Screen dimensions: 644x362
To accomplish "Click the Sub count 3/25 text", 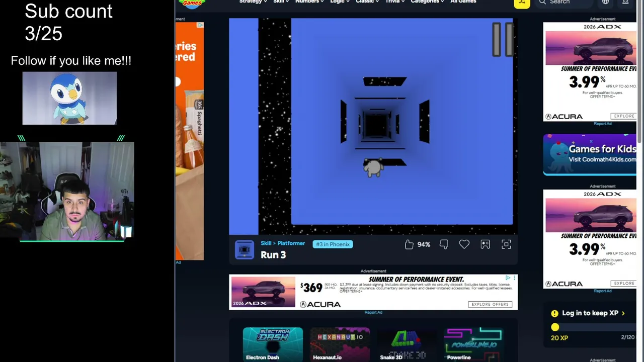I will (x=68, y=23).
